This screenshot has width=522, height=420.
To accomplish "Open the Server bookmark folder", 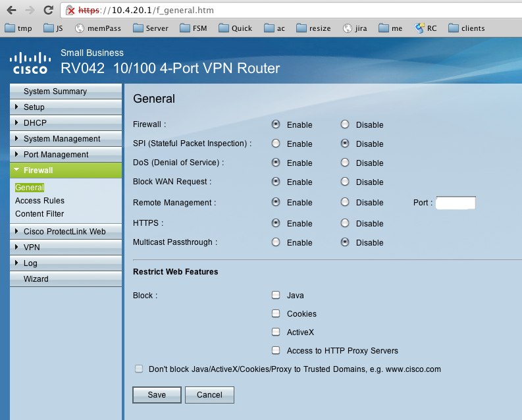I will point(151,28).
